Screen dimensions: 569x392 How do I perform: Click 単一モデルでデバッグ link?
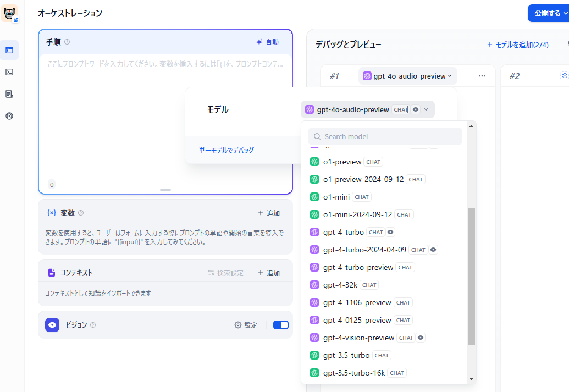tap(227, 150)
